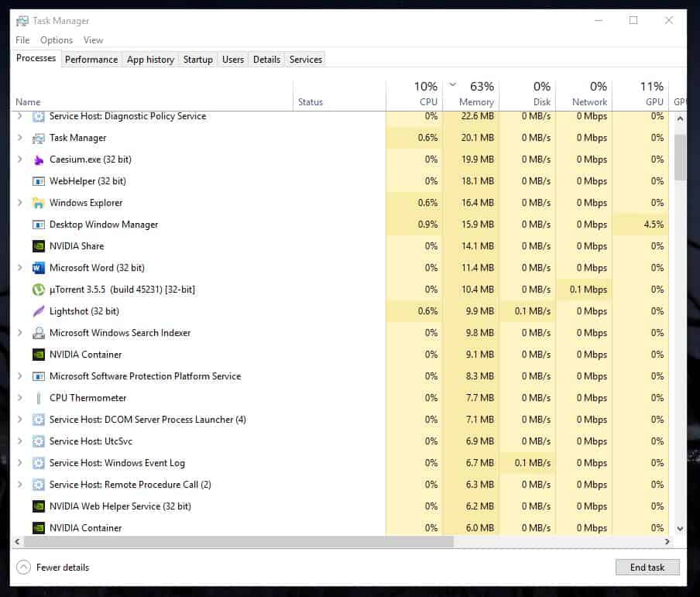Click the DCOM Server Process Launcher gear icon
700x597 pixels.
tap(39, 420)
